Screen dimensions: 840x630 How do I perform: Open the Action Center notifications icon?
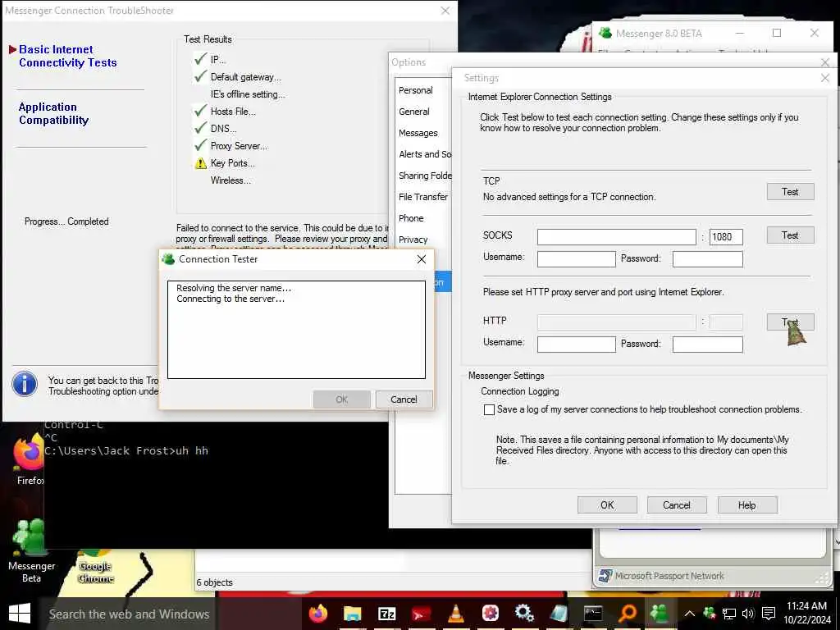pyautogui.click(x=769, y=614)
